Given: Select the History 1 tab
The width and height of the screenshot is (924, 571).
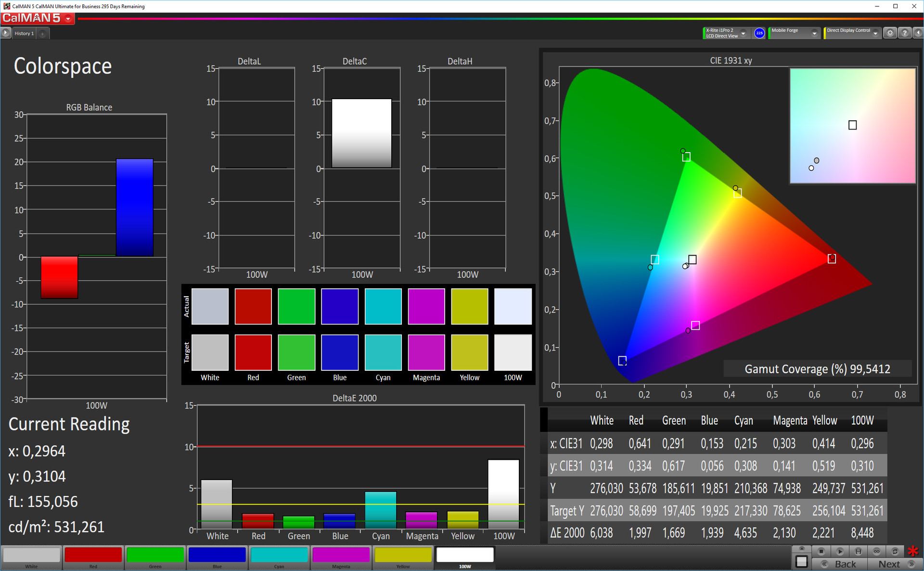Looking at the screenshot, I should (24, 33).
